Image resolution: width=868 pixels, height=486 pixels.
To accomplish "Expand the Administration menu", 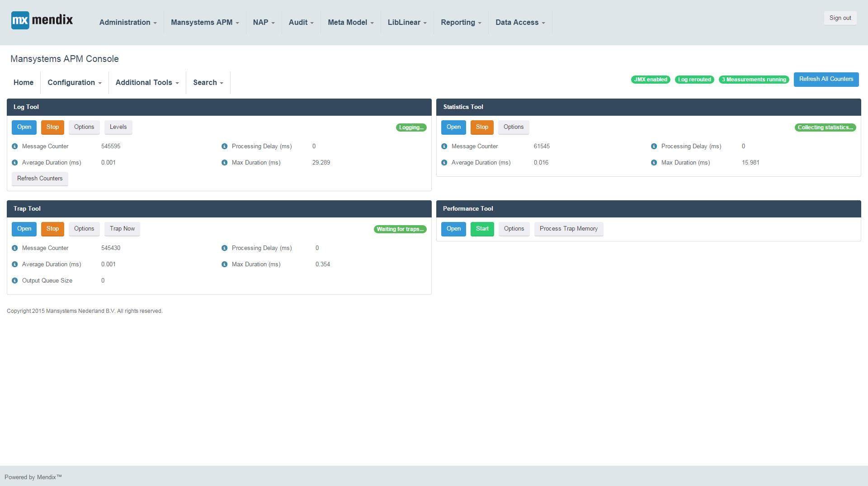I will pyautogui.click(x=128, y=23).
